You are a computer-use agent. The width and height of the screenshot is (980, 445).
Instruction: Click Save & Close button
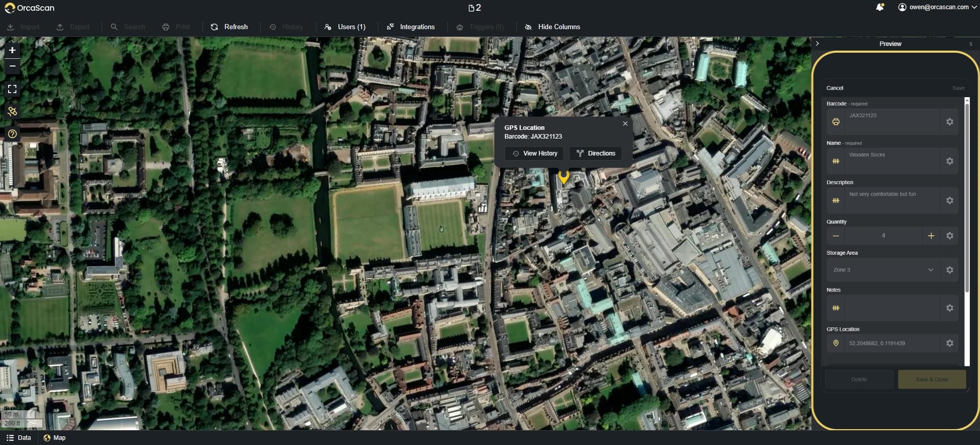point(932,380)
